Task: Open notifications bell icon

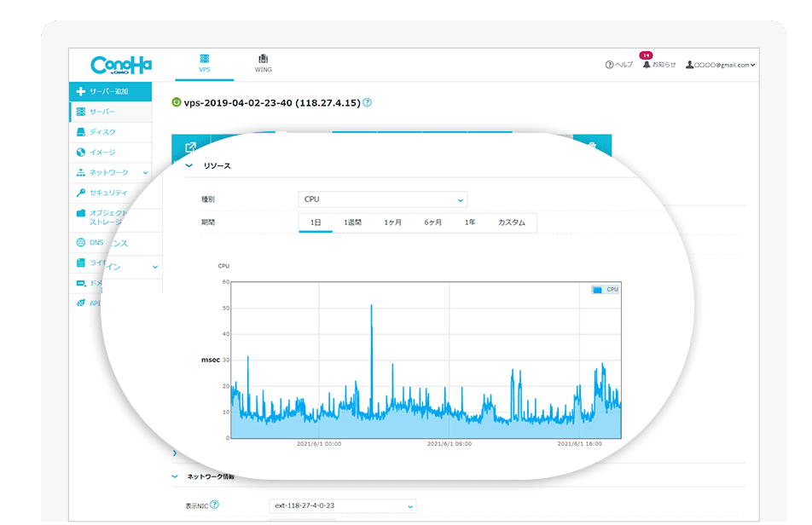Action: click(x=647, y=65)
